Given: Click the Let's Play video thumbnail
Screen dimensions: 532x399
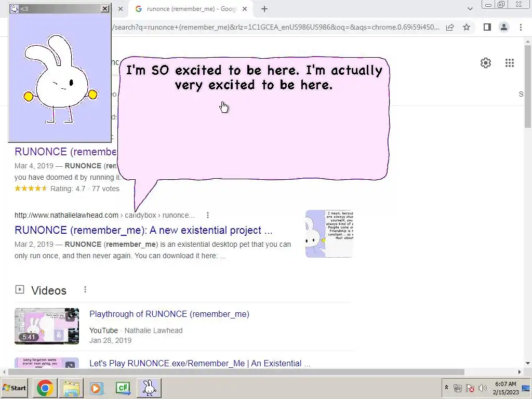Looking at the screenshot, I should [x=47, y=363].
